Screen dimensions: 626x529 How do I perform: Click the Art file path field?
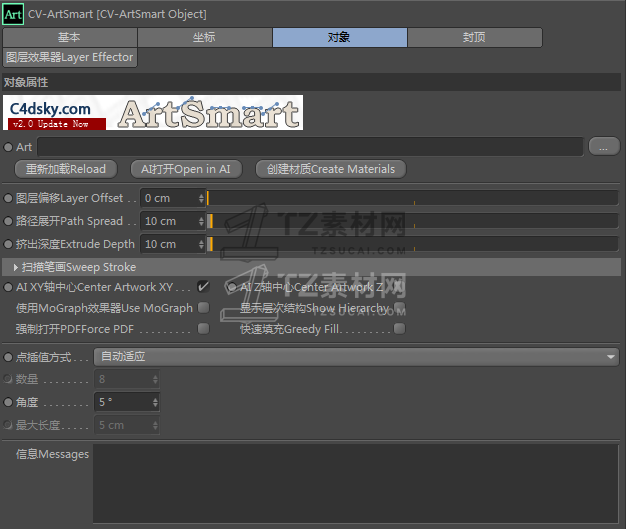tap(310, 147)
